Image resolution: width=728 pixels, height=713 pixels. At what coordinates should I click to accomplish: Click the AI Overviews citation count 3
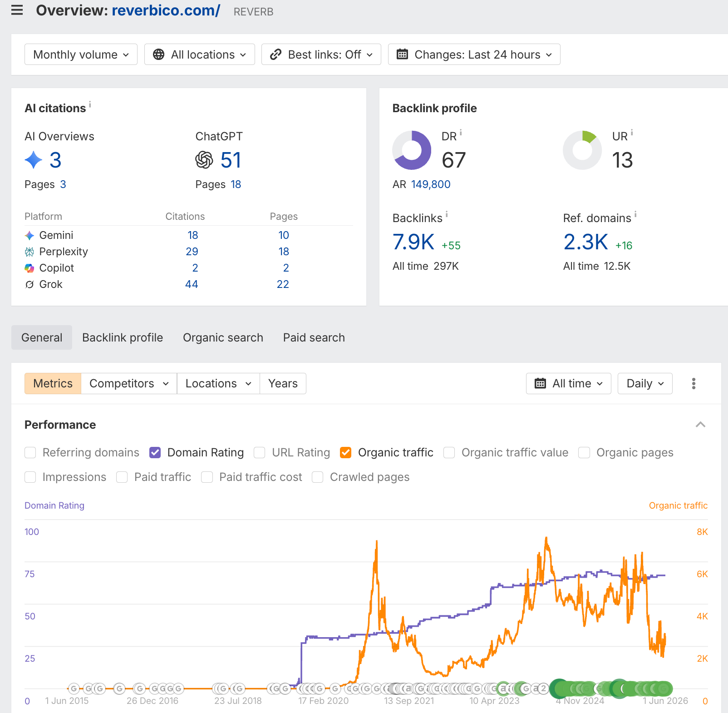[x=55, y=160]
